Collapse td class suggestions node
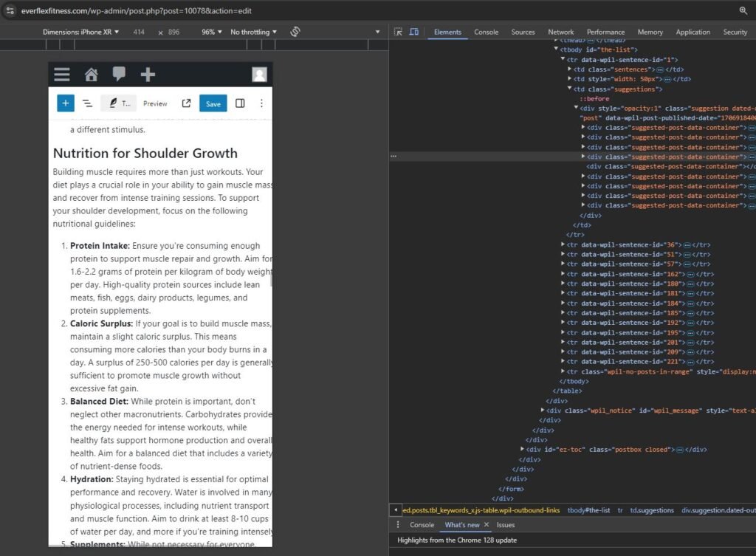This screenshot has width=756, height=556. (569, 89)
